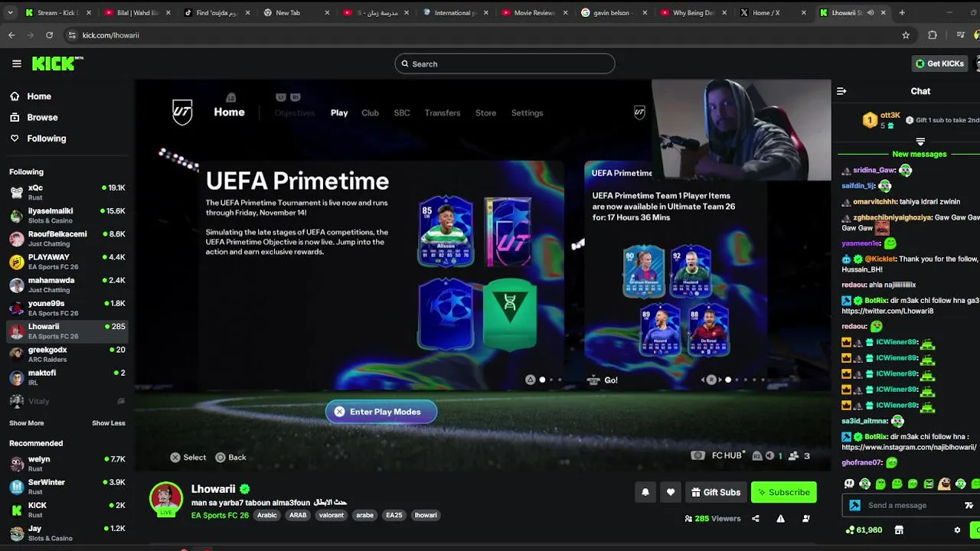Image resolution: width=980 pixels, height=551 pixels.
Task: Bookmark this page with star icon
Action: pyautogui.click(x=906, y=35)
